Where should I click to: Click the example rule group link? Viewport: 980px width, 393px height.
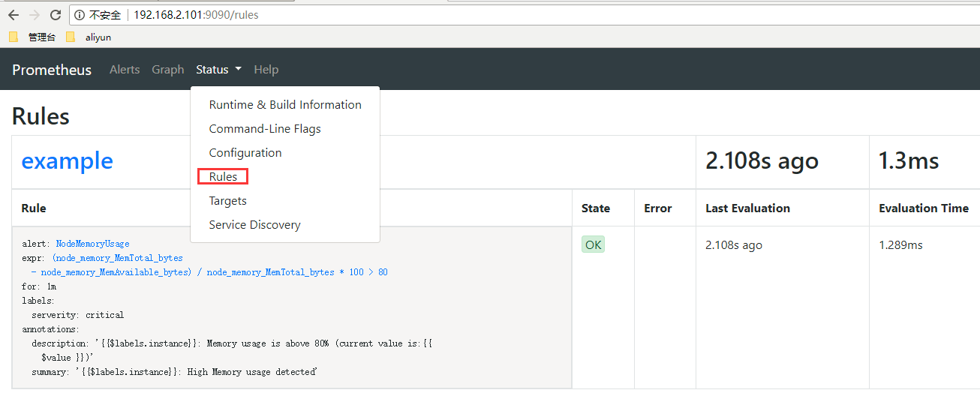point(67,161)
